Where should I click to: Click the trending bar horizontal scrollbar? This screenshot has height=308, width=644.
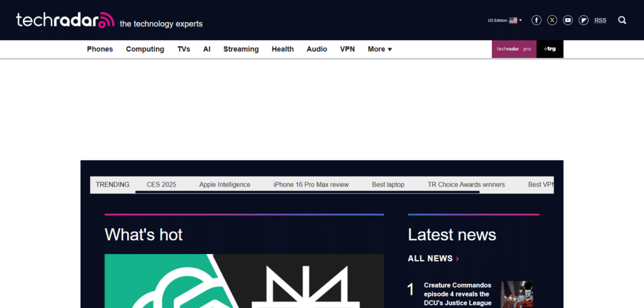click(x=307, y=192)
